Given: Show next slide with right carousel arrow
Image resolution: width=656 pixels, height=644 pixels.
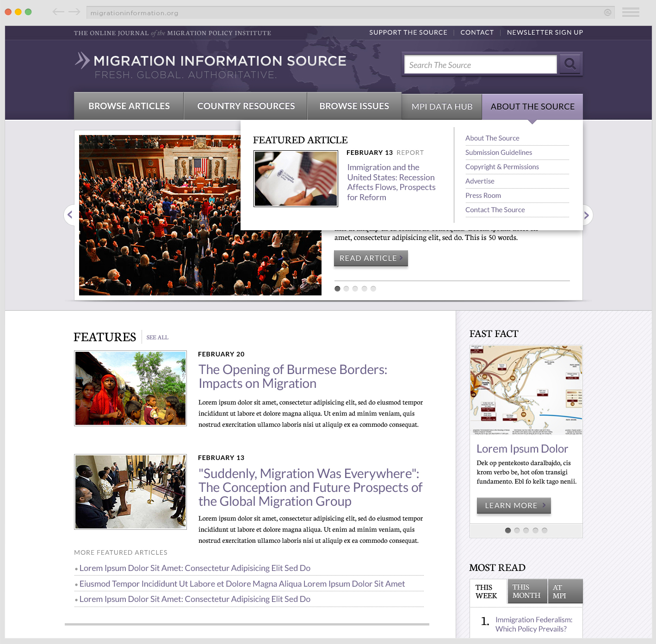Looking at the screenshot, I should [x=587, y=215].
